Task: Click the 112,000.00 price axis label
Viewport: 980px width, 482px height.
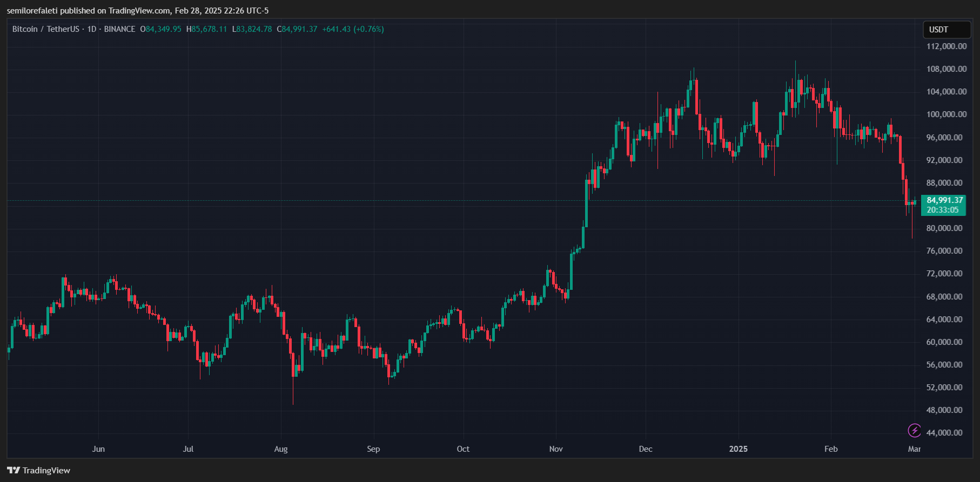Action: tap(947, 46)
